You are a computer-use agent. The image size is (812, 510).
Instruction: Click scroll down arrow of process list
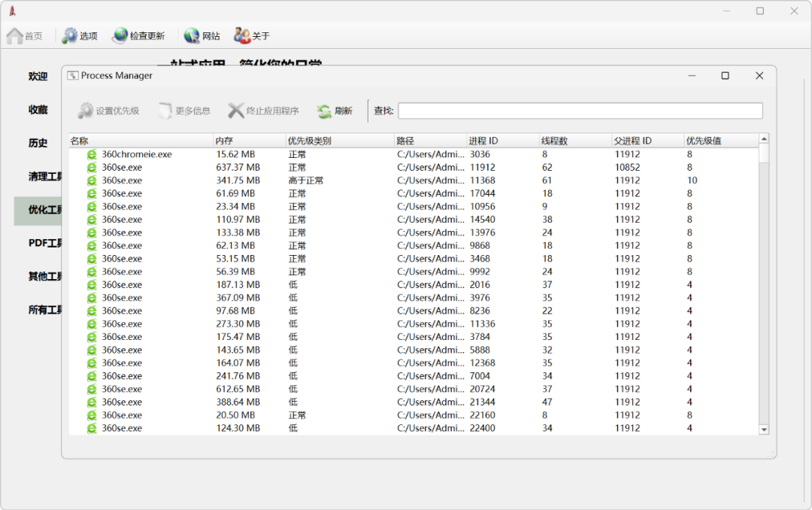(x=764, y=430)
